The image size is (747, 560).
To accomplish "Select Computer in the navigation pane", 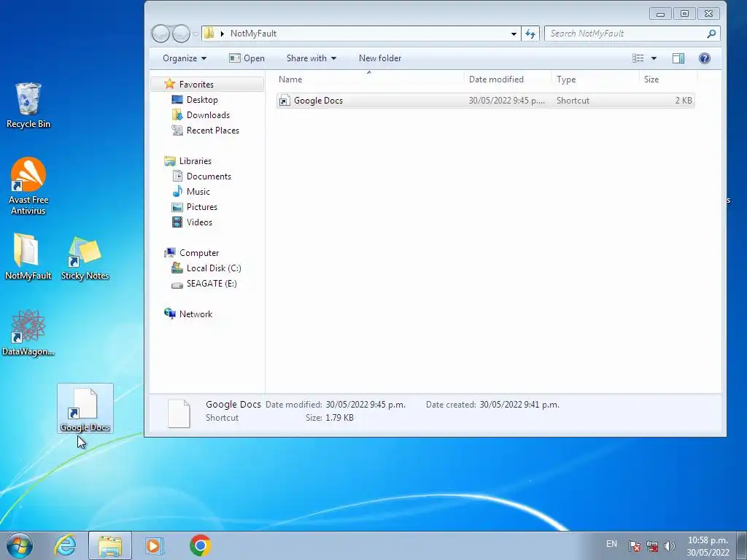I will click(198, 253).
